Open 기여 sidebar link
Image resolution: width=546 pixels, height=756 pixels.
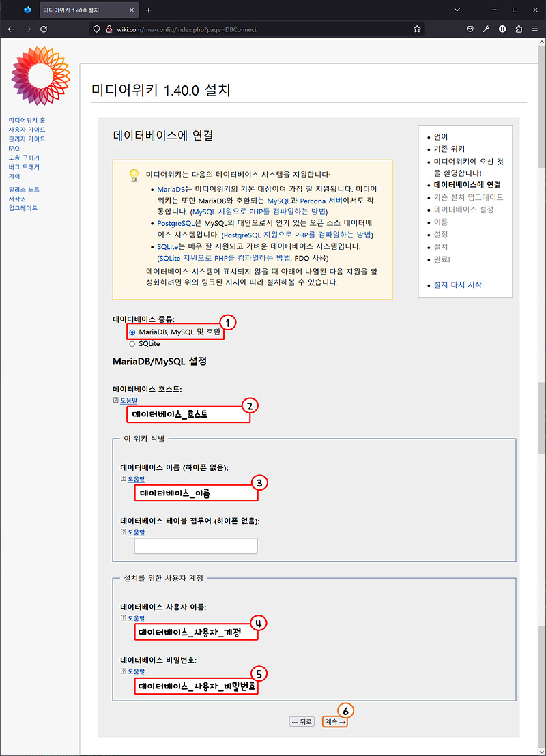[14, 177]
